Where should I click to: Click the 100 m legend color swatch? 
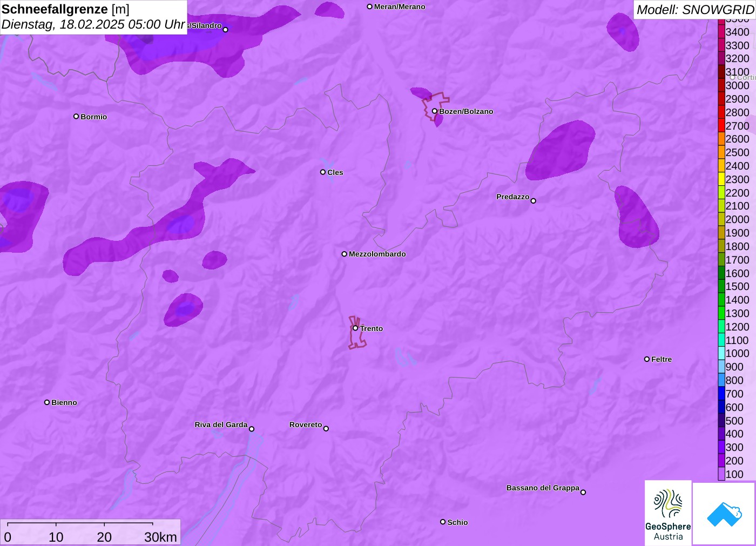[x=721, y=474]
